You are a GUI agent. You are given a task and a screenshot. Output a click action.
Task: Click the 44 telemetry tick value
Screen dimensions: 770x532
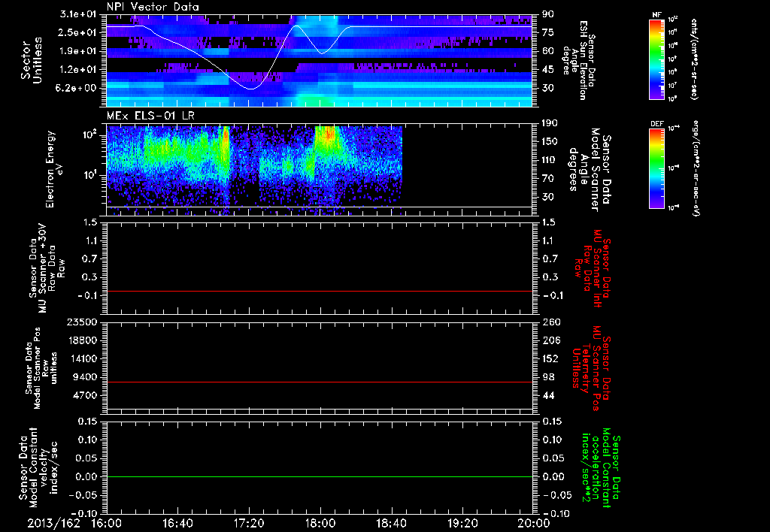[547, 395]
